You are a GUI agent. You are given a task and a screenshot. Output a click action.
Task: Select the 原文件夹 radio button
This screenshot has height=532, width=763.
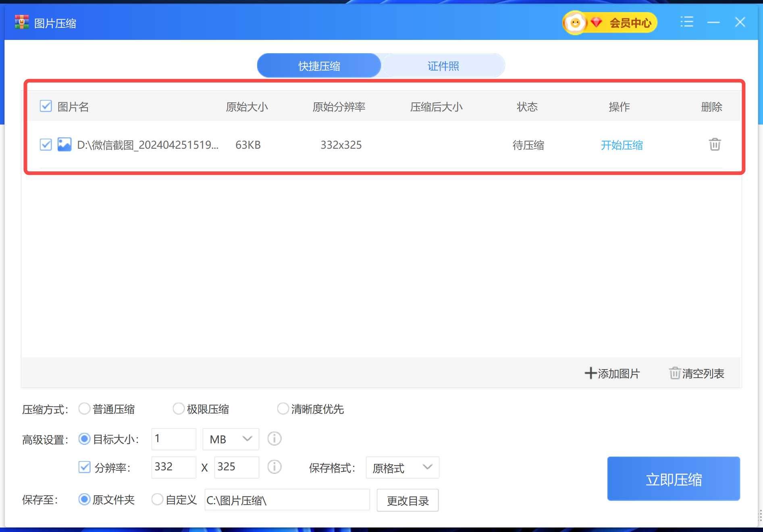point(84,499)
